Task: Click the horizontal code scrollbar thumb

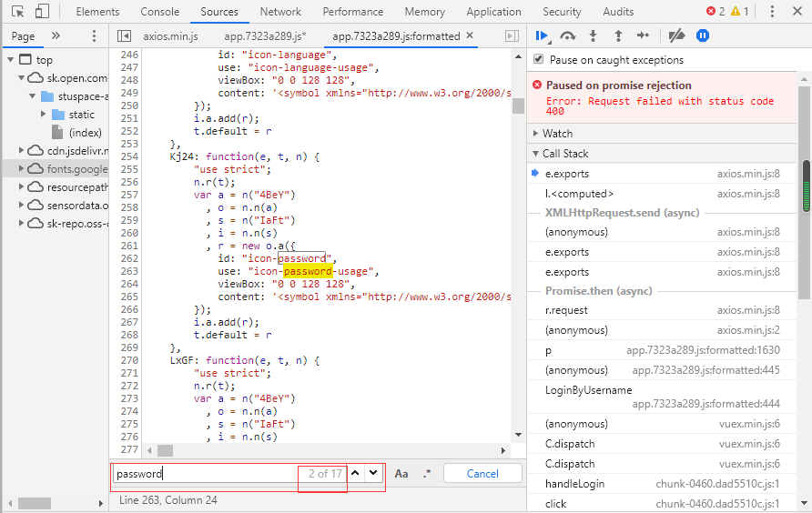Action: click(x=165, y=451)
